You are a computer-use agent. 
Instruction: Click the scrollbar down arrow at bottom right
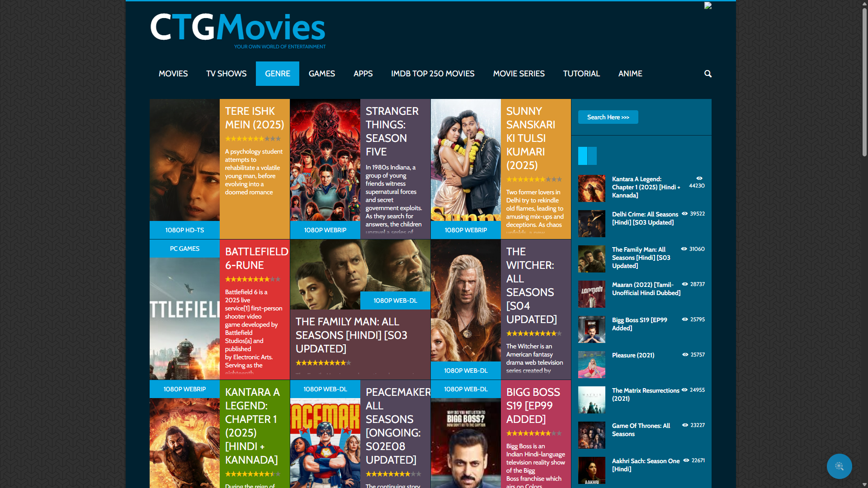(x=865, y=484)
